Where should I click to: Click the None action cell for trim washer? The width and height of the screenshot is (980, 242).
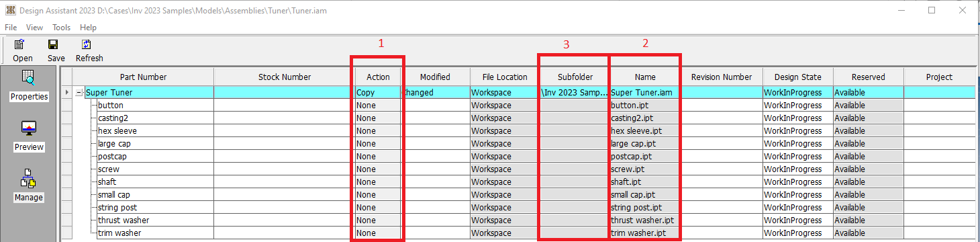point(379,233)
